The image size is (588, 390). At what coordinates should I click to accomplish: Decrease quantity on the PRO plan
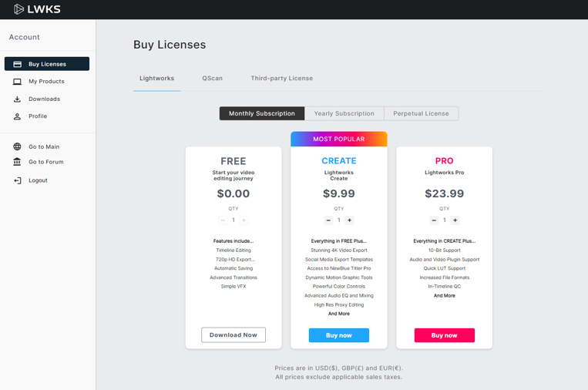434,220
